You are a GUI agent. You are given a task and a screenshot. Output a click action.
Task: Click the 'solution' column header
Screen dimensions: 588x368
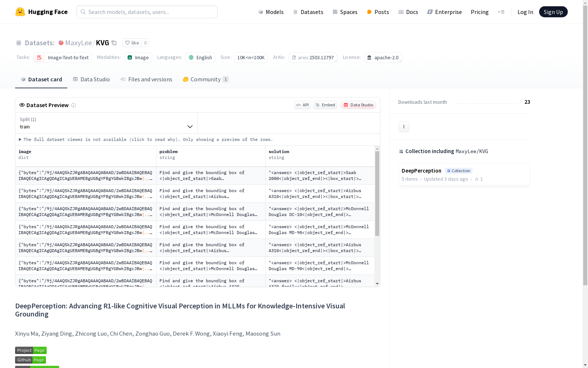[x=320, y=156]
